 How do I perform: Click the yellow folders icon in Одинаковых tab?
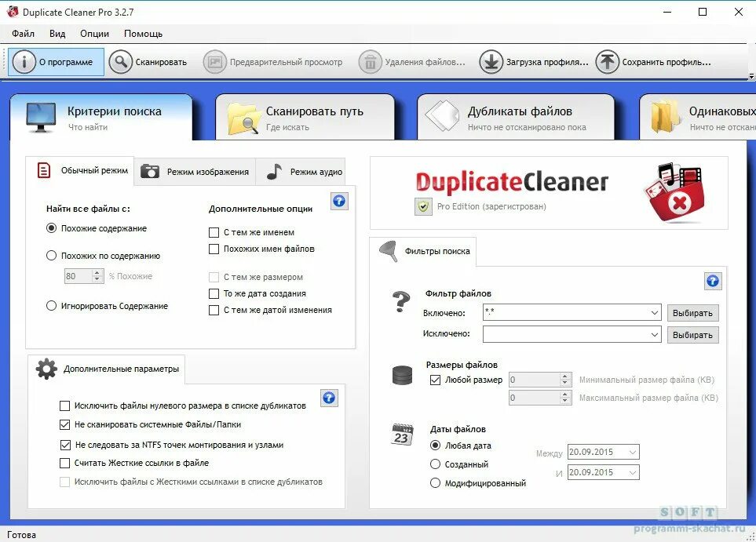[665, 116]
